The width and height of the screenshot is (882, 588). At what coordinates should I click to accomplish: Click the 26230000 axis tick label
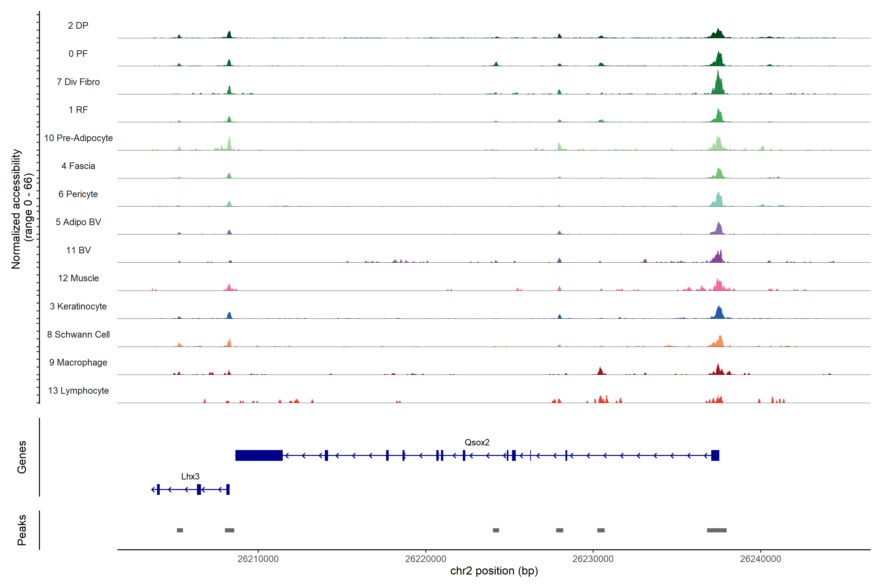pos(593,559)
